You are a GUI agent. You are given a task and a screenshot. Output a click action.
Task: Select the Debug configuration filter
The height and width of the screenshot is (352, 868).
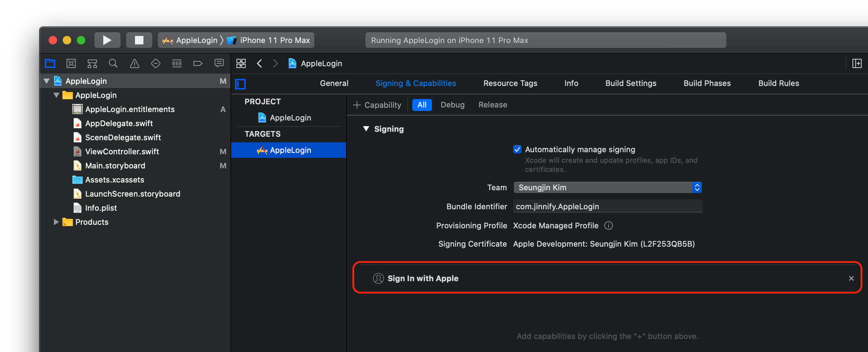pos(453,105)
